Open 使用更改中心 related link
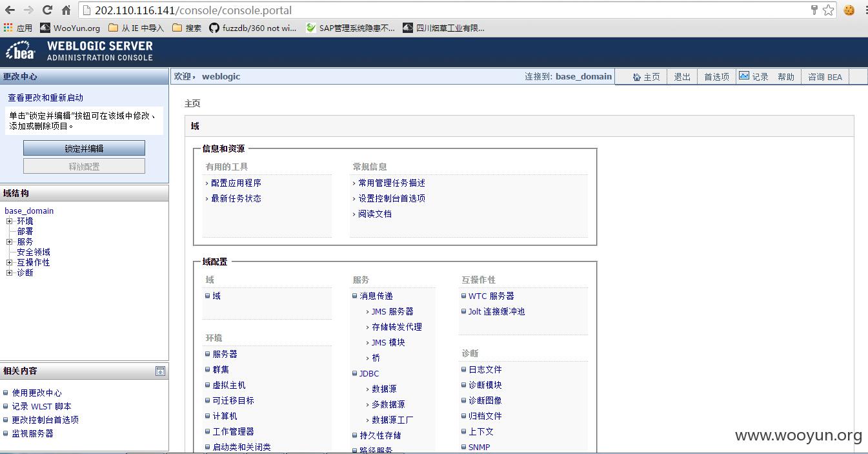This screenshot has width=868, height=454. coord(37,393)
